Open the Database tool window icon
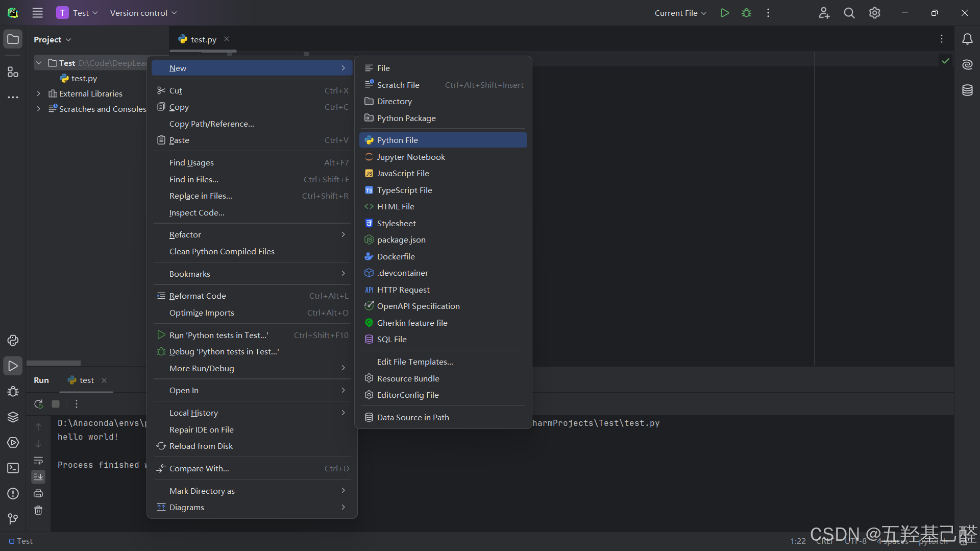The height and width of the screenshot is (551, 980). coord(967,90)
